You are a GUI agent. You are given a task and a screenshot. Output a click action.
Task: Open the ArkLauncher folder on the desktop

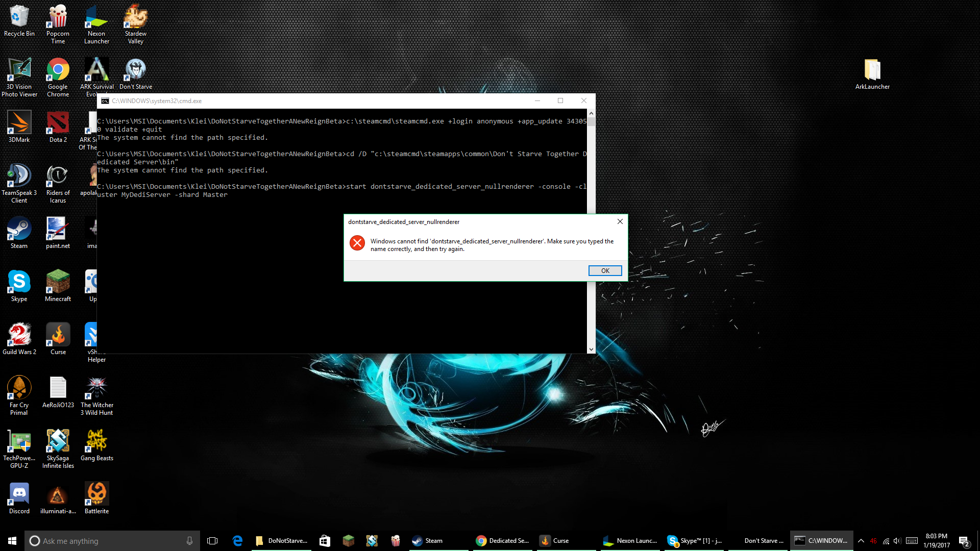pos(872,74)
